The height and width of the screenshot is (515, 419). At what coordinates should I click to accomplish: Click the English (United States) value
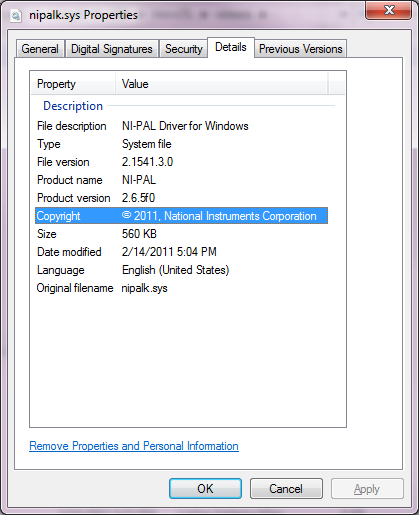[176, 270]
